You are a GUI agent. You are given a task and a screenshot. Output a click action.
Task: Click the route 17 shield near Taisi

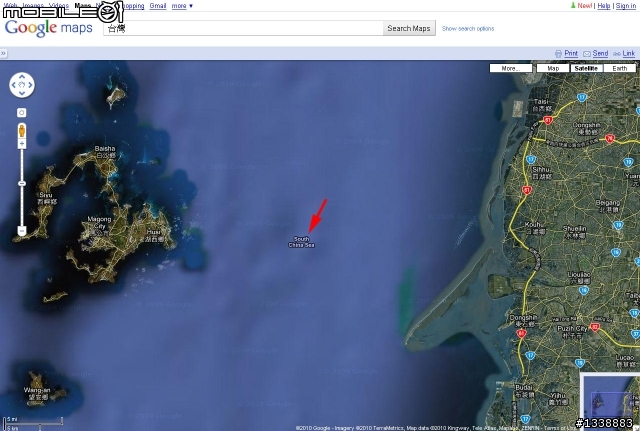point(582,98)
